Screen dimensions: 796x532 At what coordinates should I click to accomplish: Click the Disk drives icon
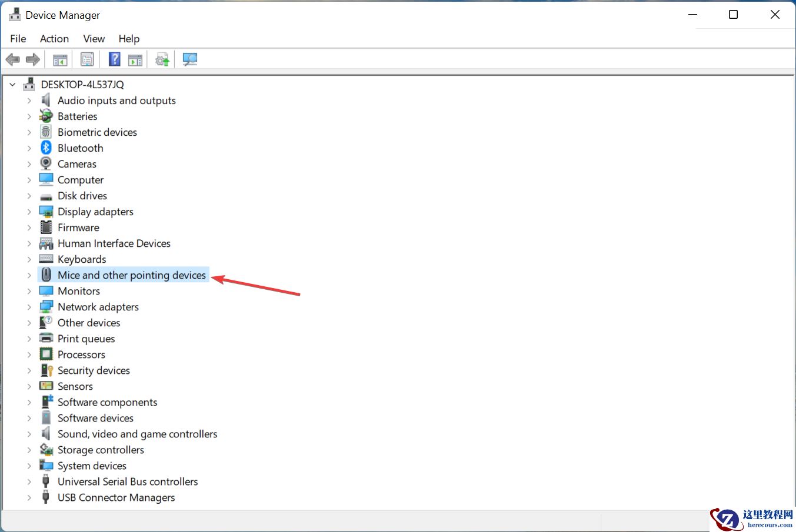[x=46, y=196]
